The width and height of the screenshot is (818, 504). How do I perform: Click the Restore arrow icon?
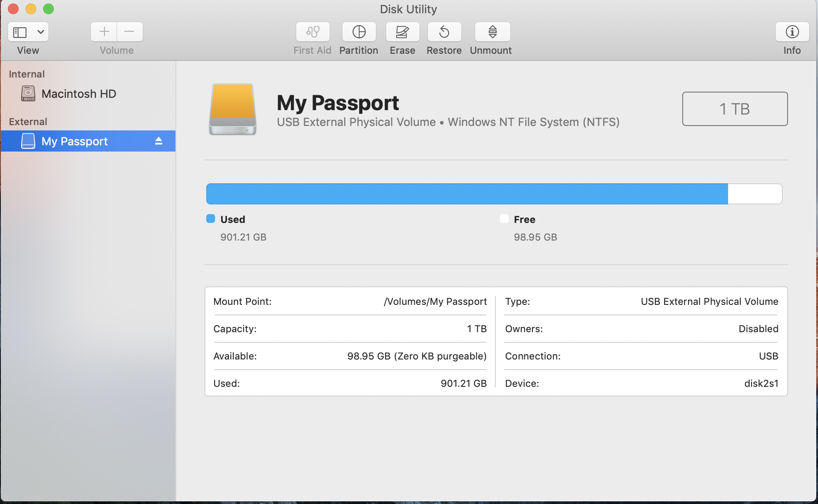[444, 32]
